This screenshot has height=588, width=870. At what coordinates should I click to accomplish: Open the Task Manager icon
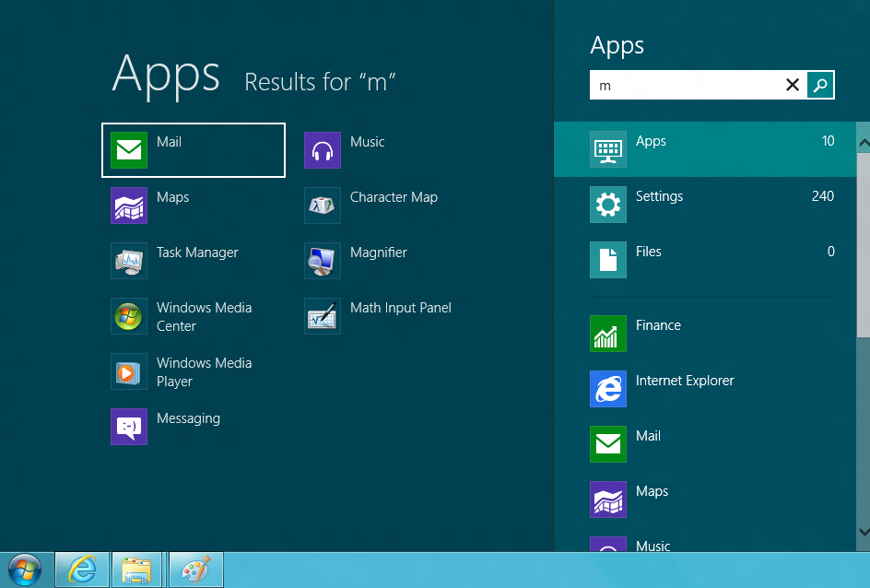pos(129,261)
